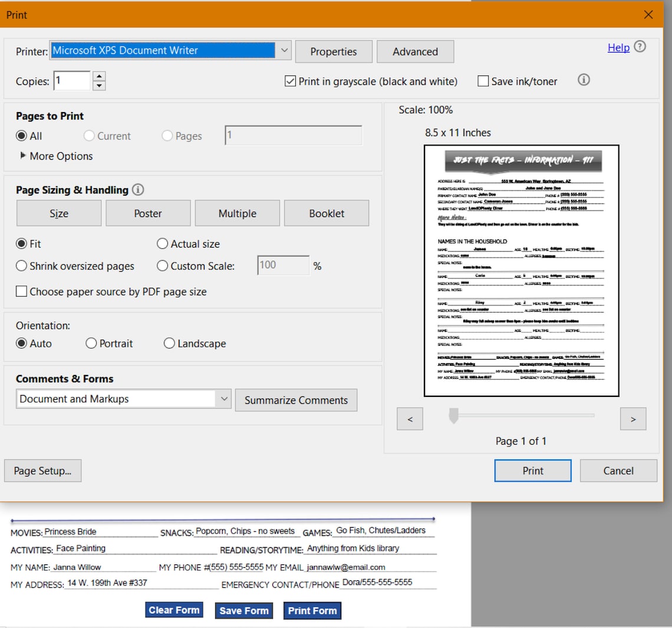The image size is (672, 628).
Task: Increment Copies using the up stepper arrow
Action: pyautogui.click(x=98, y=77)
